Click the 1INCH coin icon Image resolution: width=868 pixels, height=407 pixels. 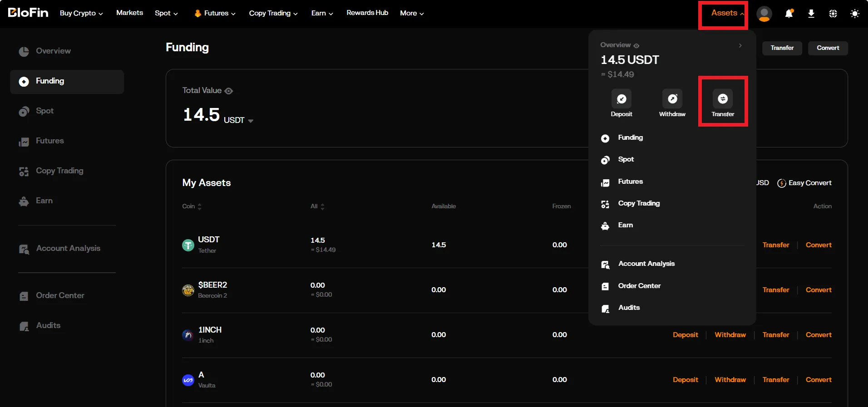tap(188, 335)
